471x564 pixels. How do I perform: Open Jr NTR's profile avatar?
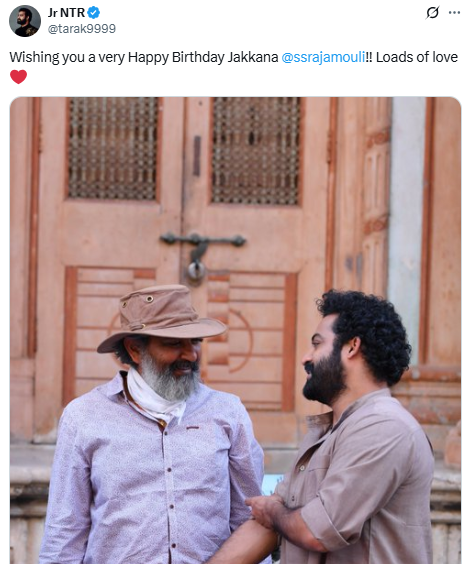tap(25, 21)
